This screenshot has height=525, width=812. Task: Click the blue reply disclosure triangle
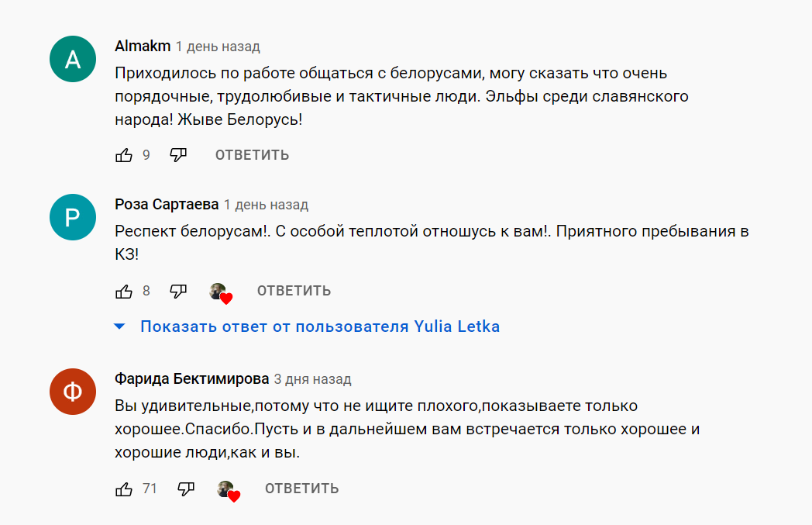119,326
